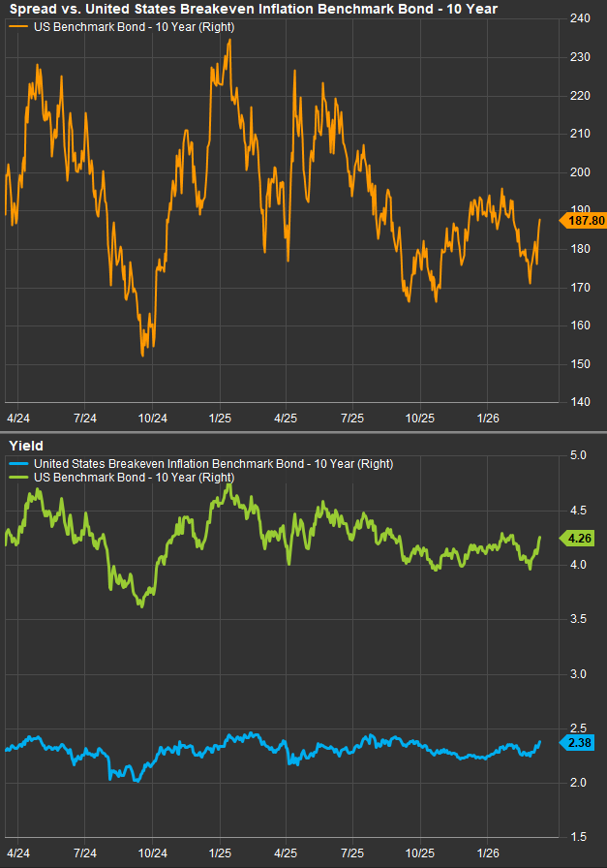Click the Spread vs. Breakeven Inflation chart title
Viewport: 607px width, 868px height.
pos(252,9)
